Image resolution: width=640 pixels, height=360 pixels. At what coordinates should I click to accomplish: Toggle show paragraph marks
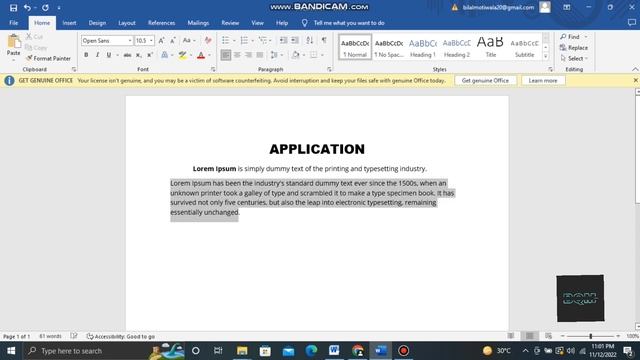point(324,40)
